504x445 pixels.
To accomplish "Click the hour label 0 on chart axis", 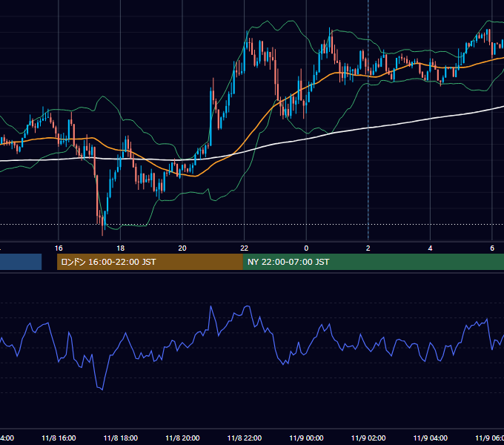I will coord(306,248).
